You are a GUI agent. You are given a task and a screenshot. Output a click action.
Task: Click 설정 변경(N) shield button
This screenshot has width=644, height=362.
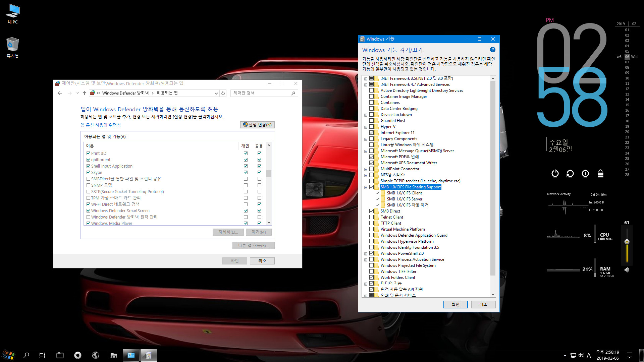[257, 125]
